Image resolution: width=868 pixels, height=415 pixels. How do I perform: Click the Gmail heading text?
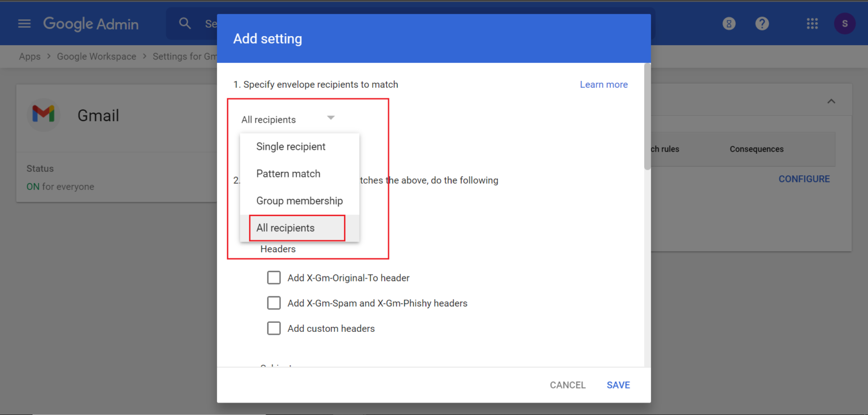(98, 115)
